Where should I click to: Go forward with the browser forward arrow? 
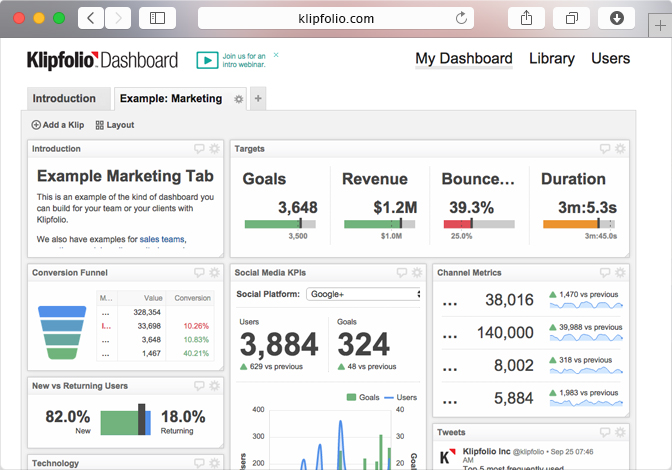tap(118, 18)
